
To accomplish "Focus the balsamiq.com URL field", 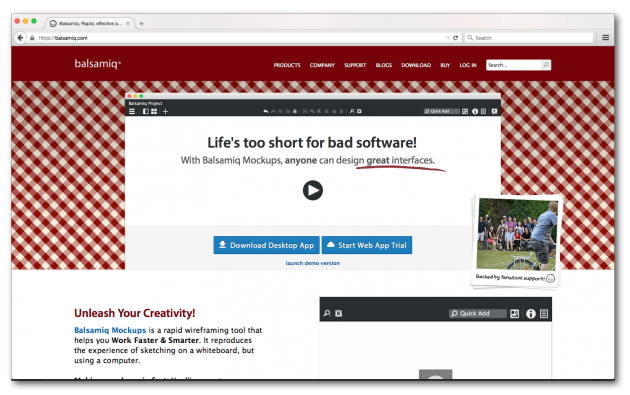I will point(241,38).
